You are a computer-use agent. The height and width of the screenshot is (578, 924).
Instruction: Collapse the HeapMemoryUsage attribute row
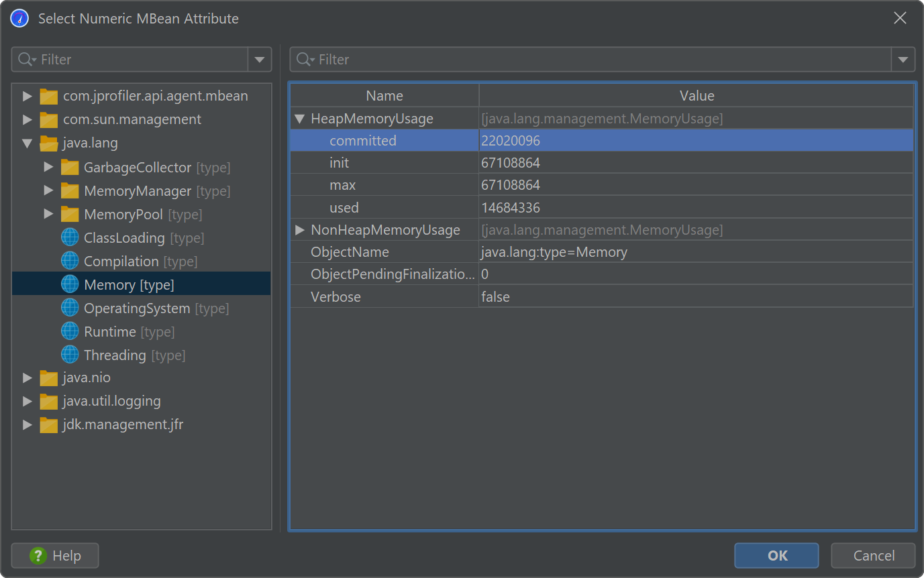point(300,119)
